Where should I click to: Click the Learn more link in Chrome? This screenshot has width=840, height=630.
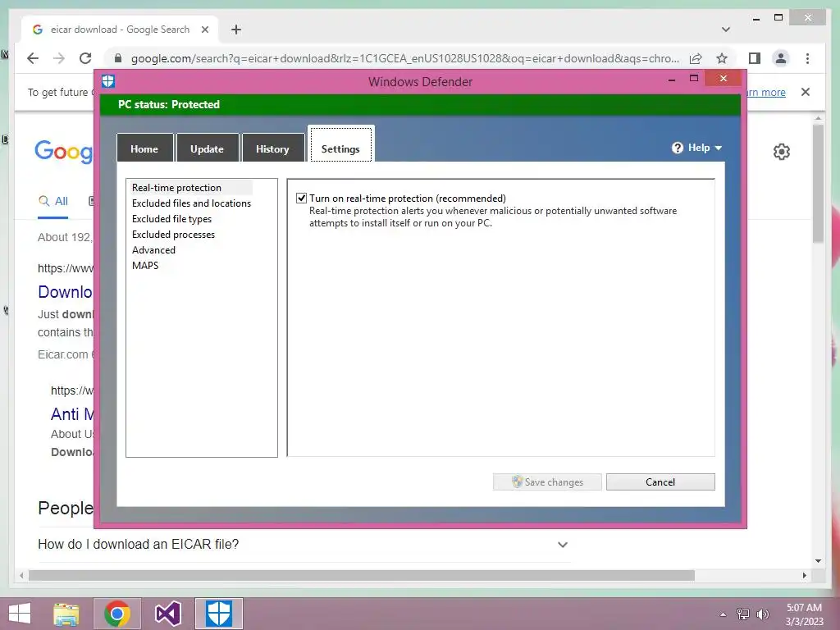point(766,92)
